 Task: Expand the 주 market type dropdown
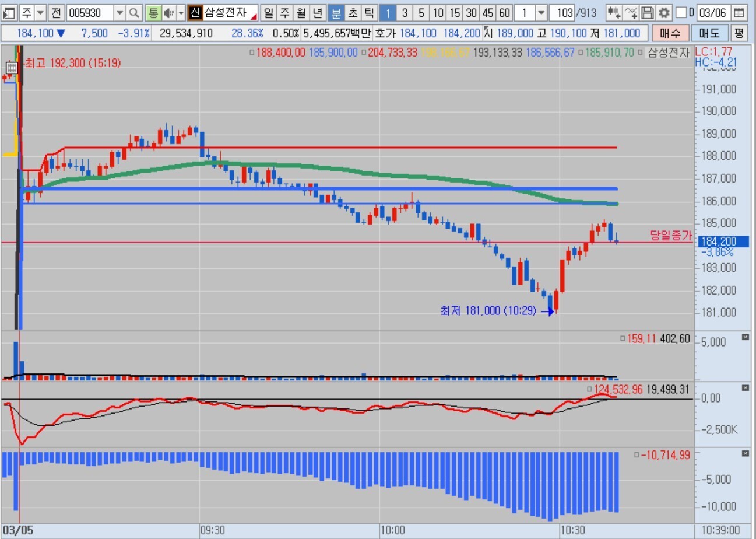click(x=40, y=13)
